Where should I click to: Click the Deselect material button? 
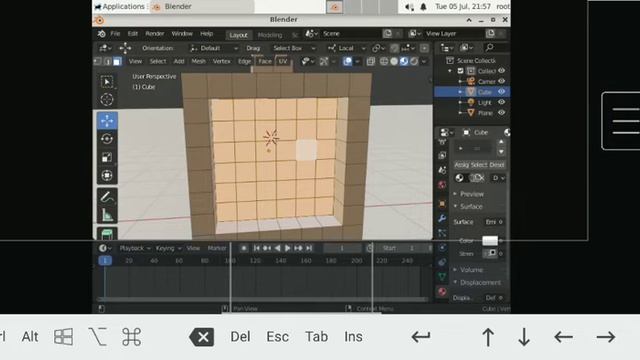tap(497, 165)
